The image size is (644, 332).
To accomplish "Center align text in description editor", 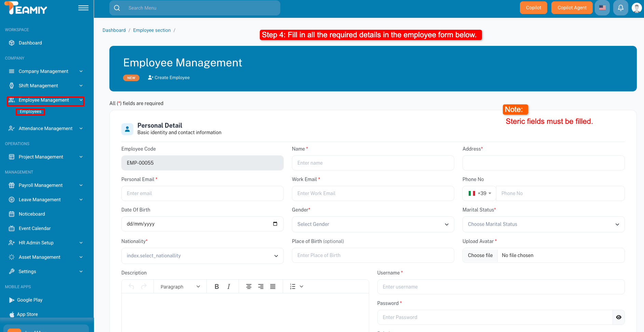I will click(x=249, y=286).
